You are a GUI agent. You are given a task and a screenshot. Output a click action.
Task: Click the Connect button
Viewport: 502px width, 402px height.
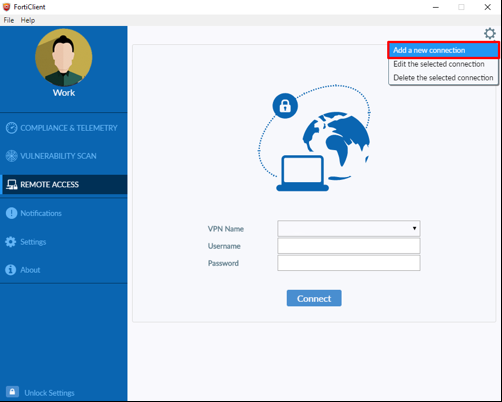314,298
